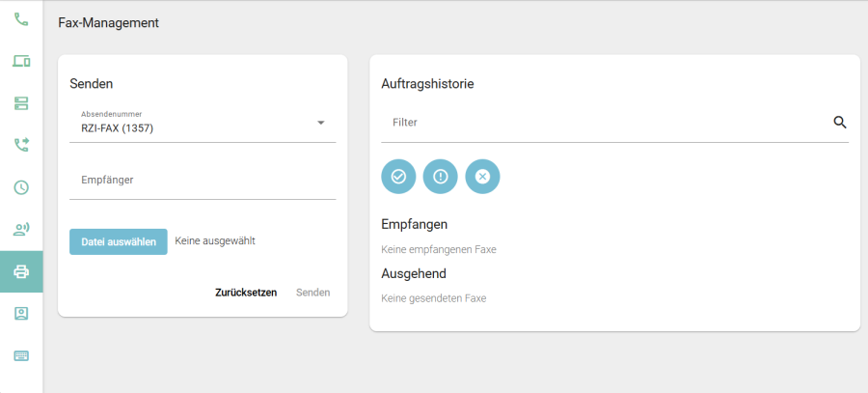Click the server storage sidebar icon
Image resolution: width=868 pixels, height=393 pixels.
(x=21, y=103)
